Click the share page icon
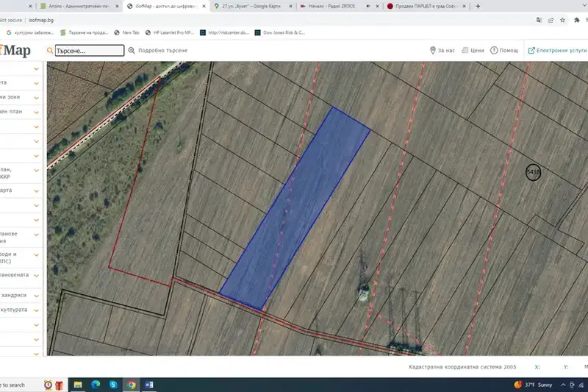Image resolution: width=588 pixels, height=392 pixels. (x=551, y=20)
